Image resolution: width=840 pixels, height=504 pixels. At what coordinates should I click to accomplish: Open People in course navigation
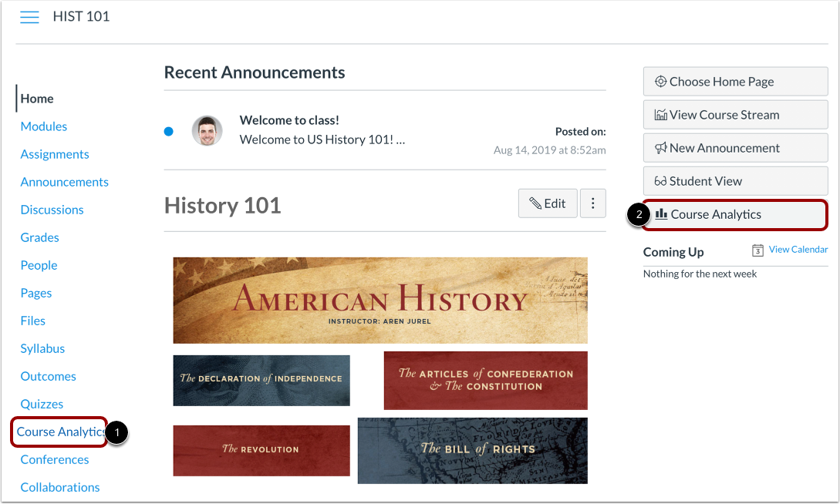pyautogui.click(x=39, y=265)
